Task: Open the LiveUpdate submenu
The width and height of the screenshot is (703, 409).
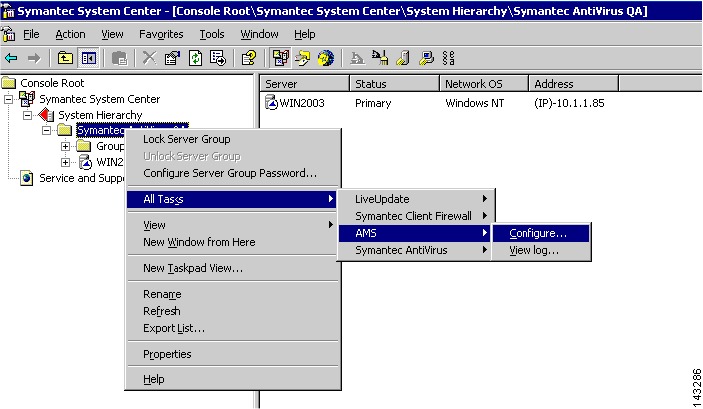Action: 416,199
